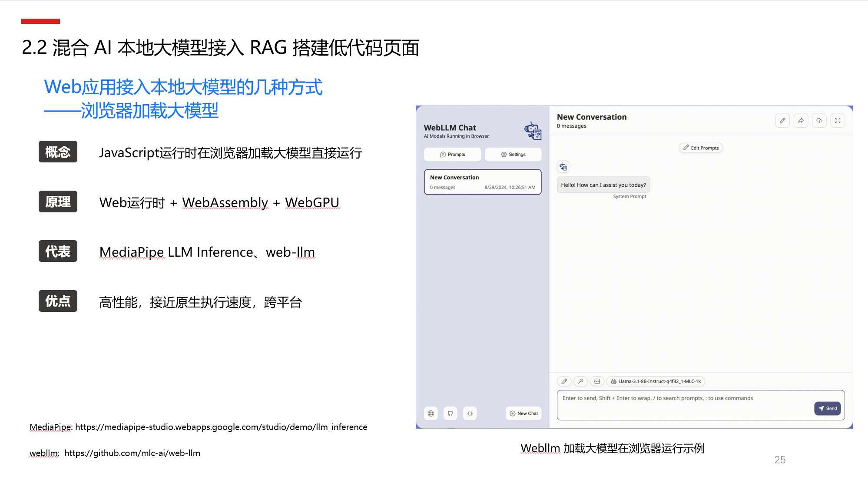Start a New Chat
This screenshot has height=489, width=868.
(524, 413)
